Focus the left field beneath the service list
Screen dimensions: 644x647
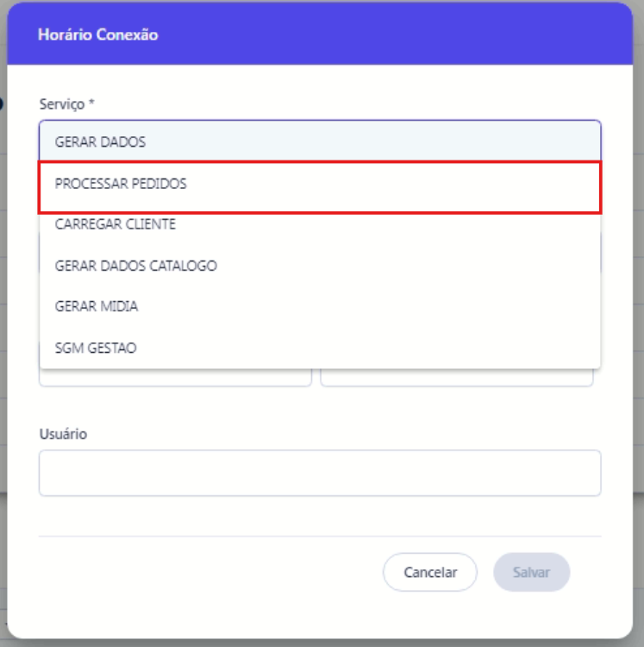click(x=175, y=378)
